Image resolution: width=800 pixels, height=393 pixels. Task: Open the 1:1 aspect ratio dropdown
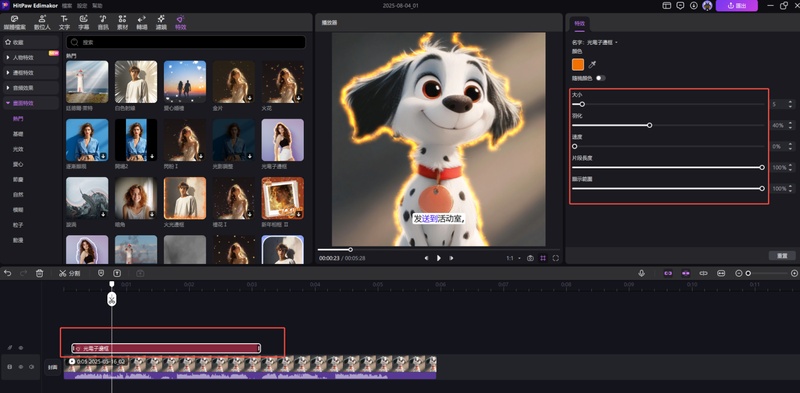coord(513,258)
